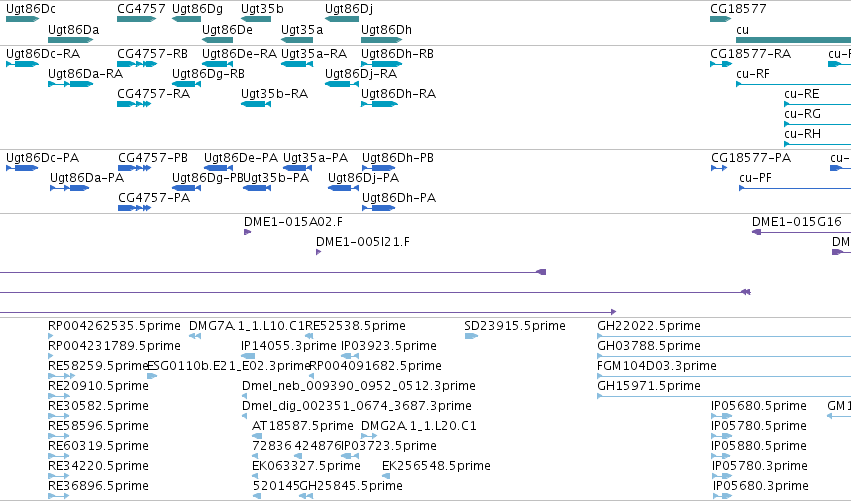Click the cu-RG transcript label
This screenshot has width=851, height=501.
click(802, 114)
